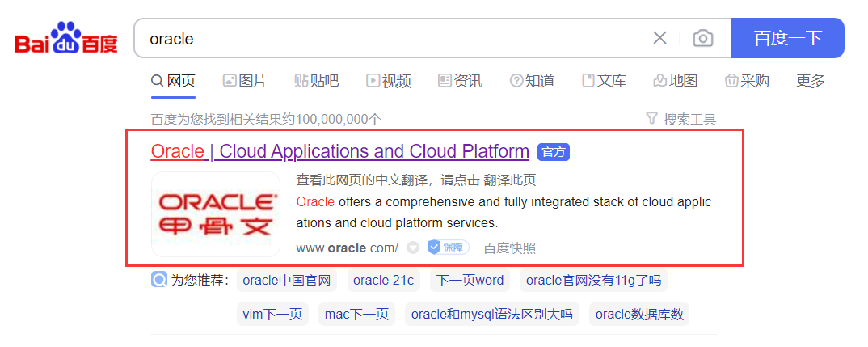Screen dimensions: 868x347
Task: Clear the search box with the X icon
Action: tap(659, 38)
